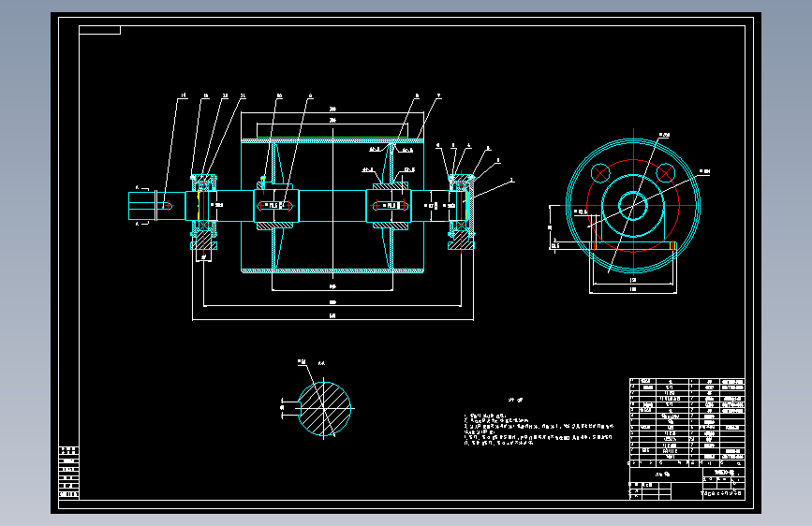Select the hatched A-A section circle

[x=324, y=408]
